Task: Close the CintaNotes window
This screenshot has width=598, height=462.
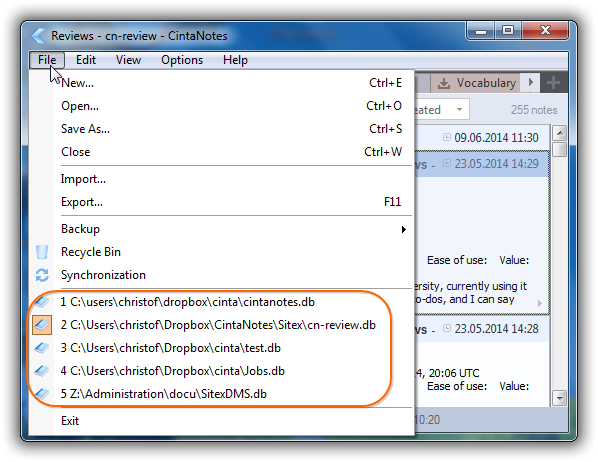Action: click(x=545, y=31)
